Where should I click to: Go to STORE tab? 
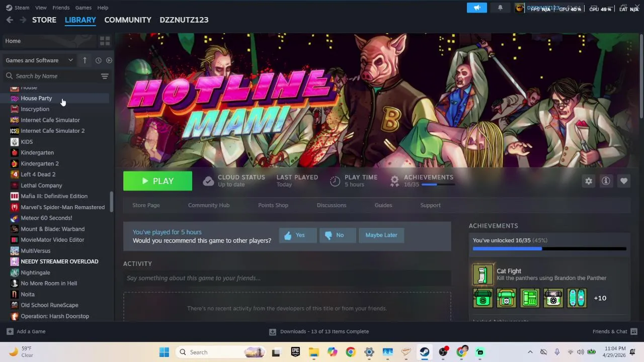tap(44, 20)
